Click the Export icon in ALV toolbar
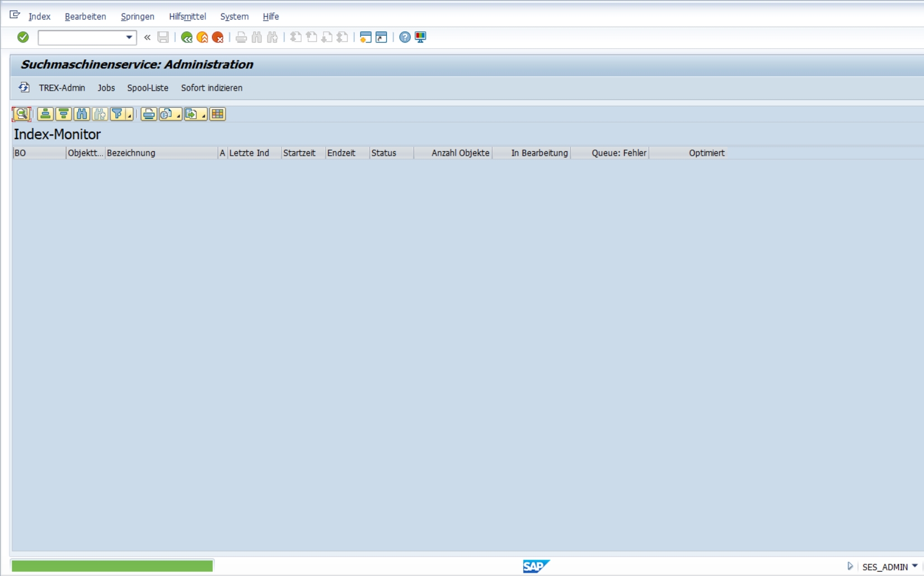 point(191,114)
